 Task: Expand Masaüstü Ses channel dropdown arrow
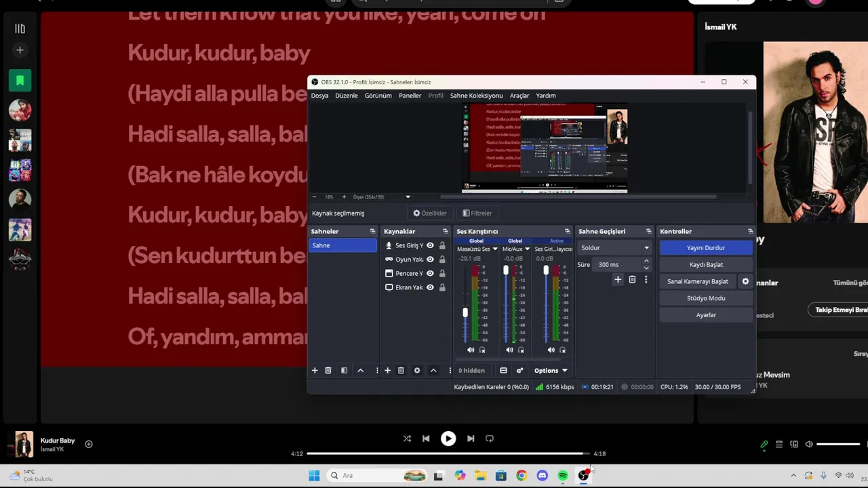coord(494,249)
